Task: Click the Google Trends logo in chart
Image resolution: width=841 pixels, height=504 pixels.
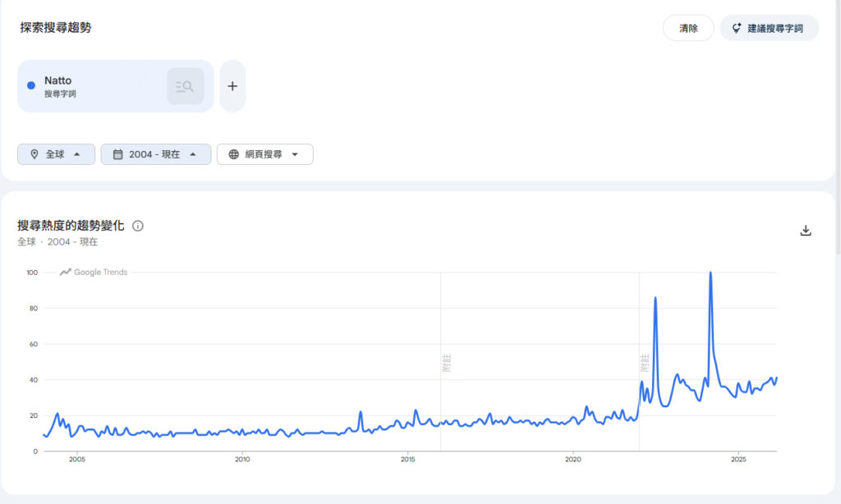Action: (94, 273)
